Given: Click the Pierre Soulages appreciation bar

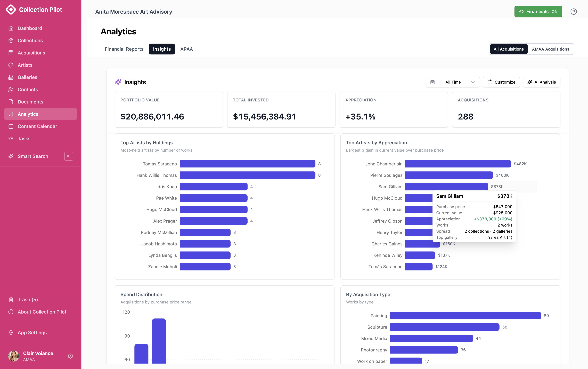Looking at the screenshot, I should pyautogui.click(x=449, y=175).
